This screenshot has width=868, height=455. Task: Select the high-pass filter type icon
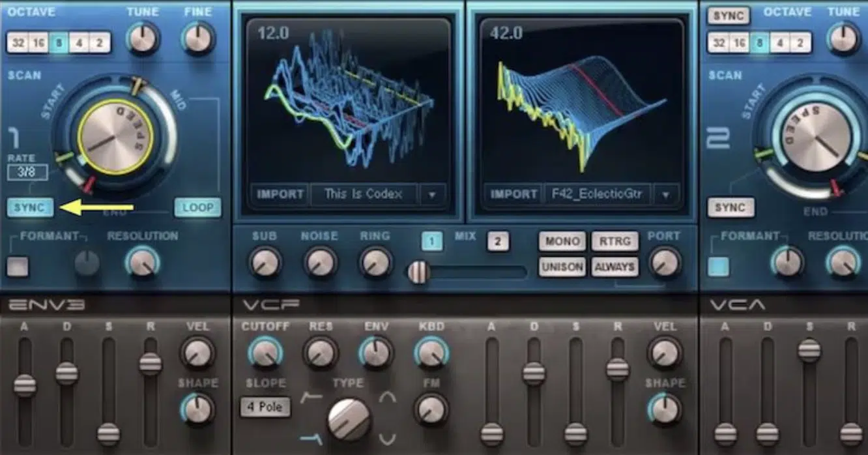[x=310, y=395]
